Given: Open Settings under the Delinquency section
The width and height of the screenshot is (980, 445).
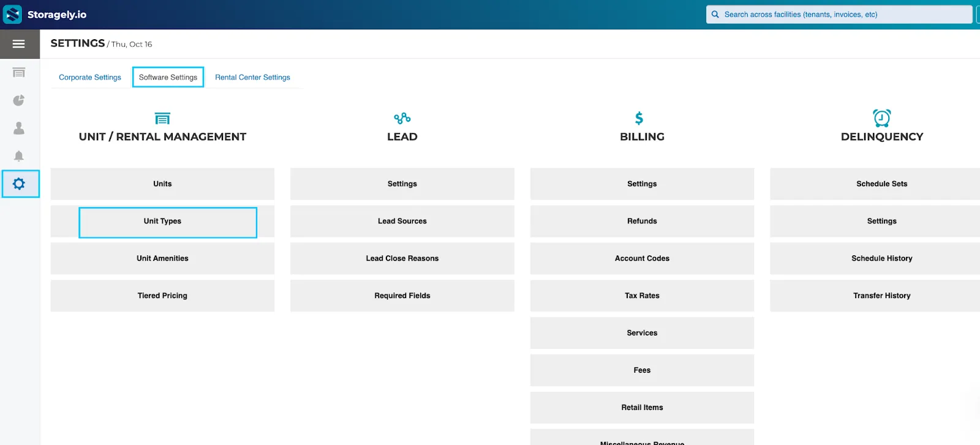Looking at the screenshot, I should (x=875, y=221).
